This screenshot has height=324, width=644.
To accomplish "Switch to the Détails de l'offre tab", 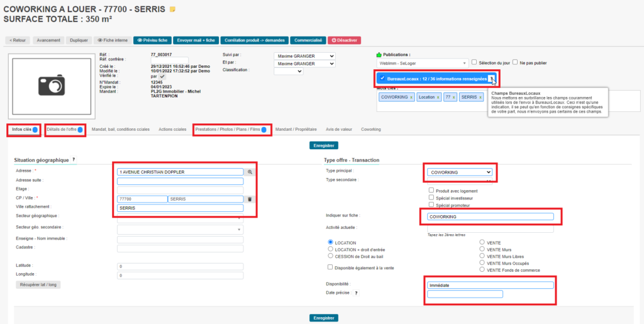I will tap(64, 129).
